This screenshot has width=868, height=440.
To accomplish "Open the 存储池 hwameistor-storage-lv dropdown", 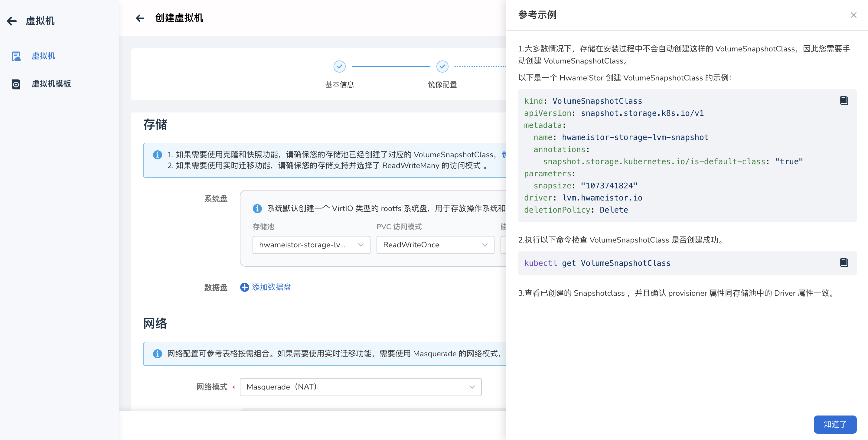I will pyautogui.click(x=311, y=245).
